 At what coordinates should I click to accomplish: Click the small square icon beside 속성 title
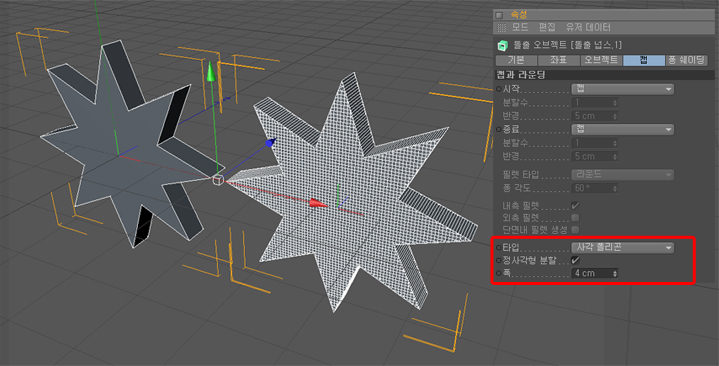pos(499,15)
